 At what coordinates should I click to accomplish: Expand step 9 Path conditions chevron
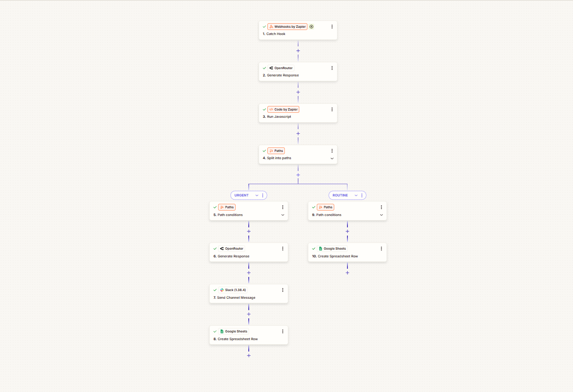381,215
